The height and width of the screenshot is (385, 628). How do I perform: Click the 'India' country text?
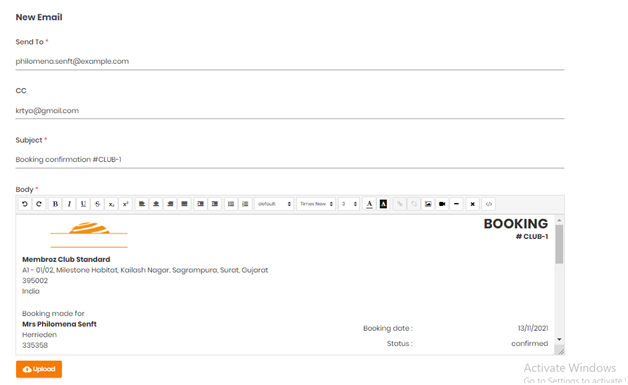click(31, 291)
